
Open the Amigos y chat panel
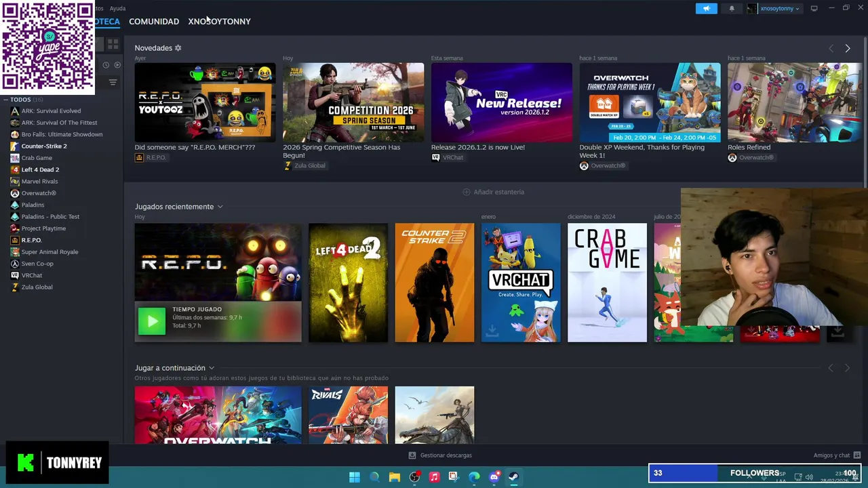click(837, 455)
